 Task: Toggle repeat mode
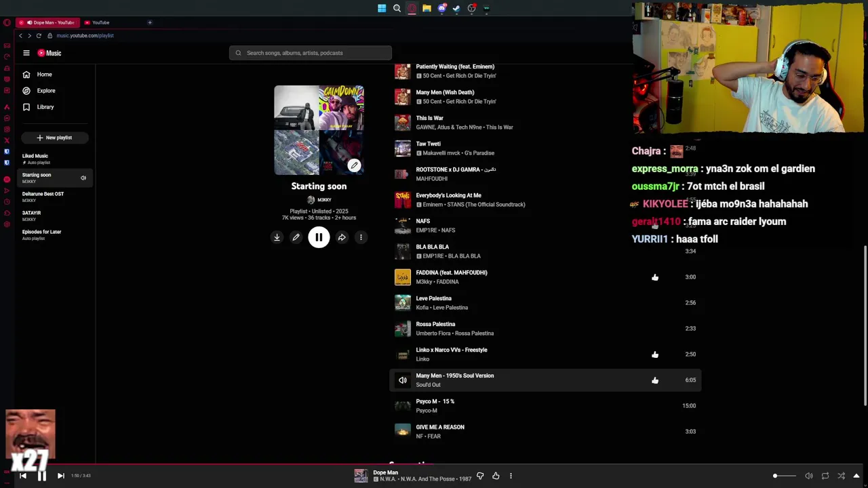825,476
